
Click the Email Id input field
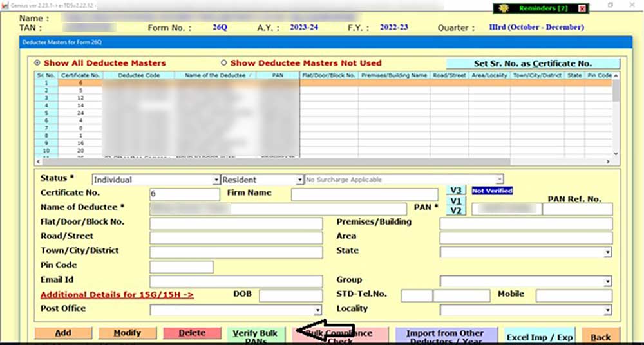pos(236,281)
